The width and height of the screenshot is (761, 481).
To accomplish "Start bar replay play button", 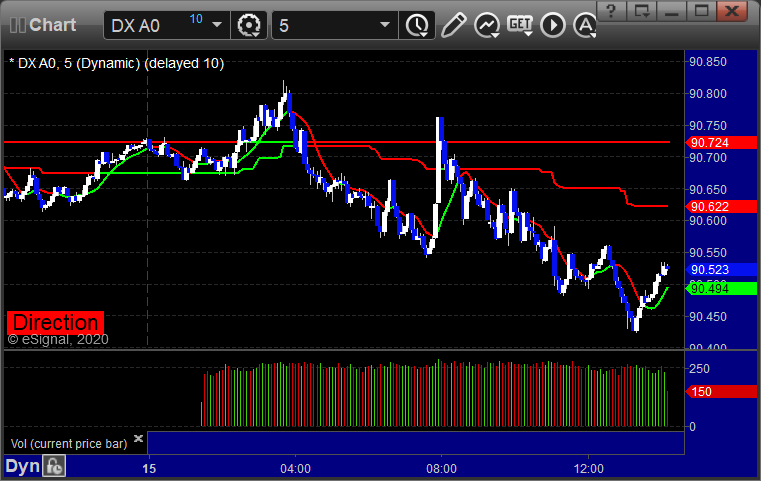I will [x=553, y=25].
